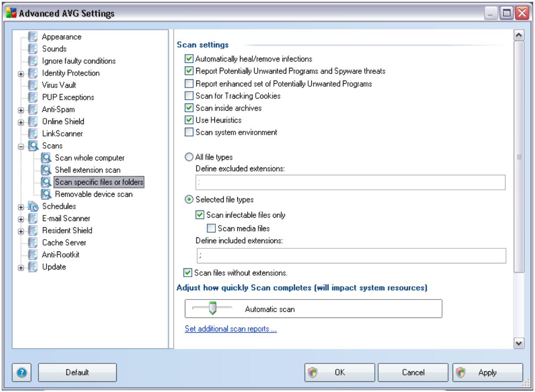The image size is (535, 392).
Task: Select the Selected file types option
Action: (x=188, y=199)
